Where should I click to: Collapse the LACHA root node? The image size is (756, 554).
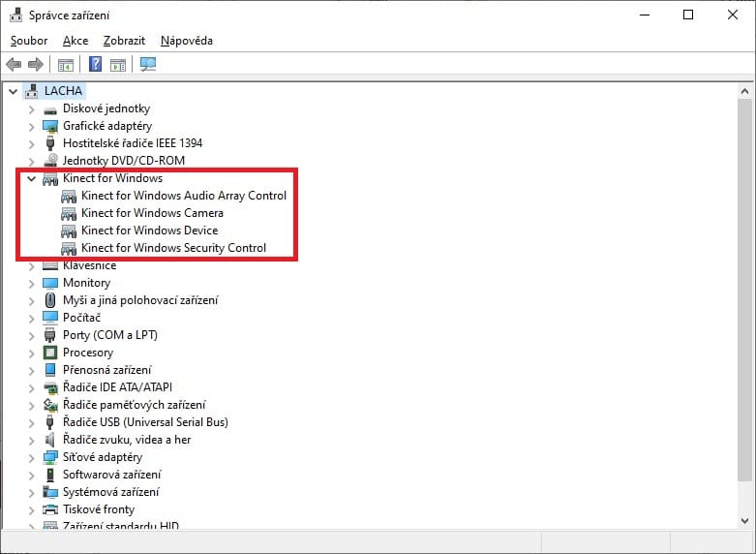(13, 91)
